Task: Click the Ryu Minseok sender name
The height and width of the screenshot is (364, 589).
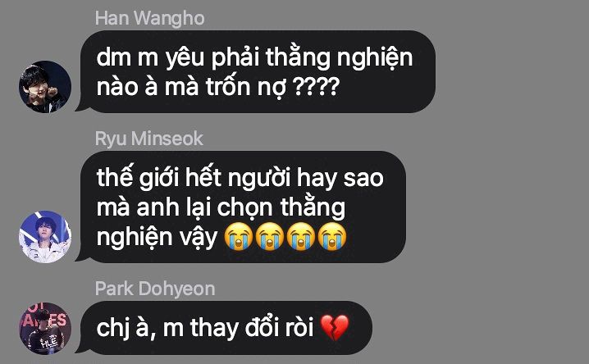Action: [149, 139]
